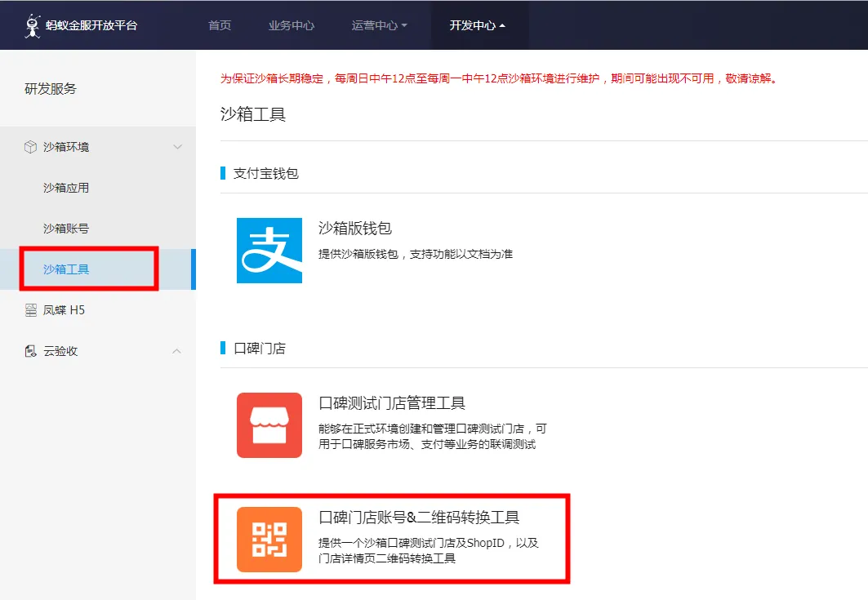The width and height of the screenshot is (868, 600).
Task: Expand the 云验收 chevron
Action: pos(176,351)
